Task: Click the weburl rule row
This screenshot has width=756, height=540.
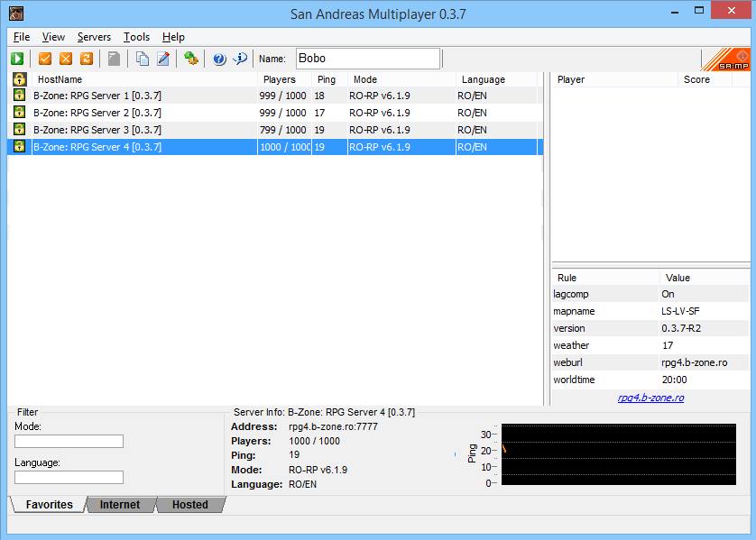Action: coord(650,362)
